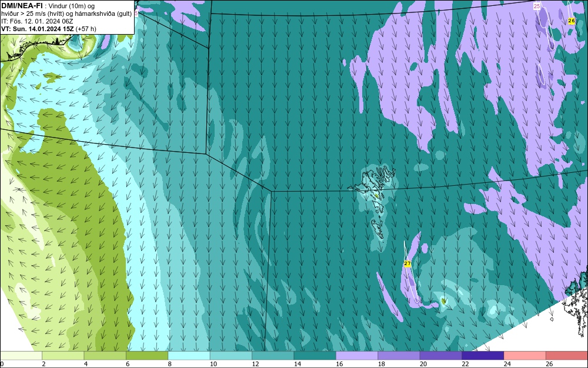Click the 24–26 m/s pink swatch
This screenshot has width=588, height=368.
(525, 356)
